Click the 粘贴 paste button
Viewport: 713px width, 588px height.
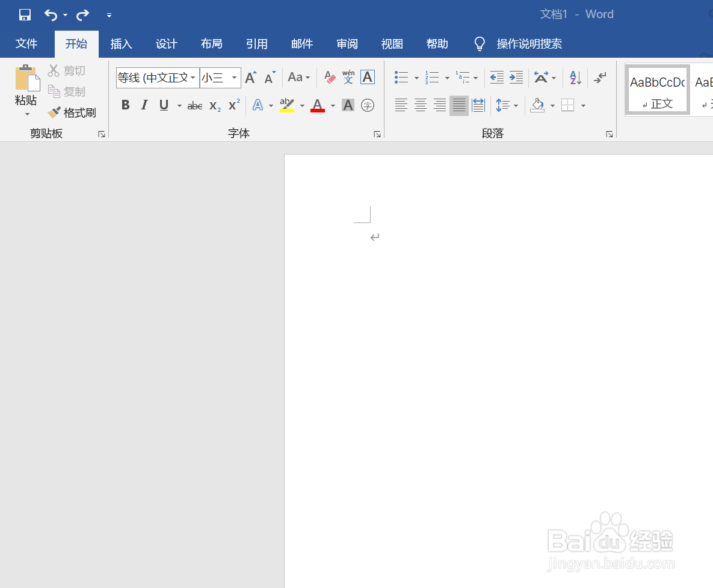[27, 85]
